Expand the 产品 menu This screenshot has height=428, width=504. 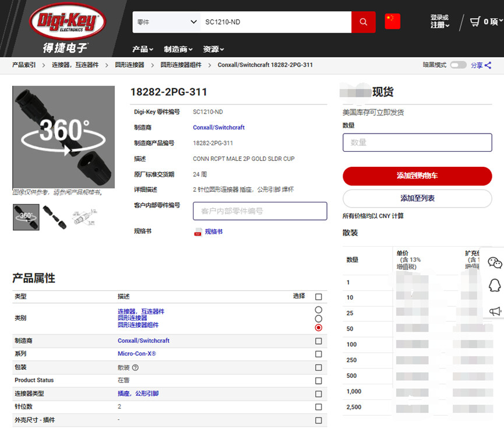pyautogui.click(x=143, y=49)
